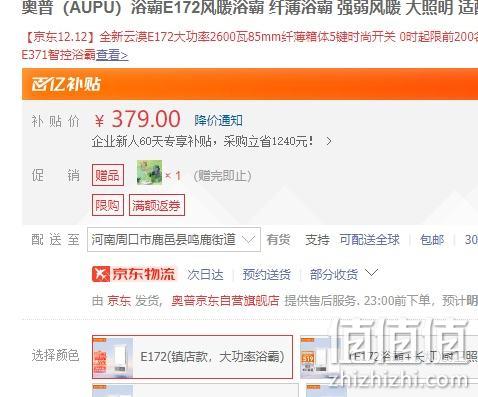
Task: Click the 满额返券 coupon tag
Action: coord(157,205)
